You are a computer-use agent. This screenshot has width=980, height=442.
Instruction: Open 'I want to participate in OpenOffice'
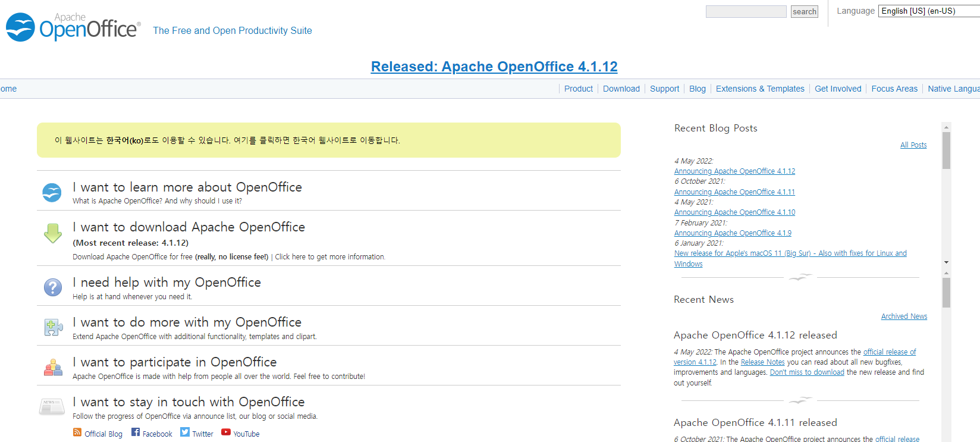pos(175,362)
